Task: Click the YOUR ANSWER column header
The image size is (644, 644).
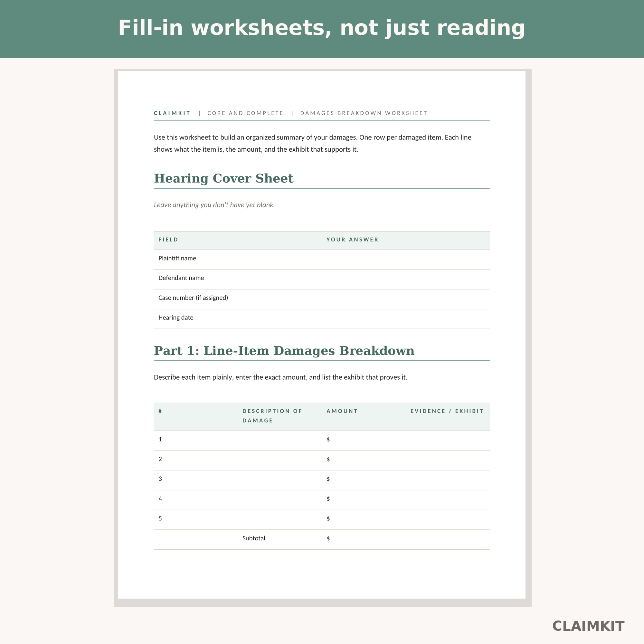Action: 352,240
